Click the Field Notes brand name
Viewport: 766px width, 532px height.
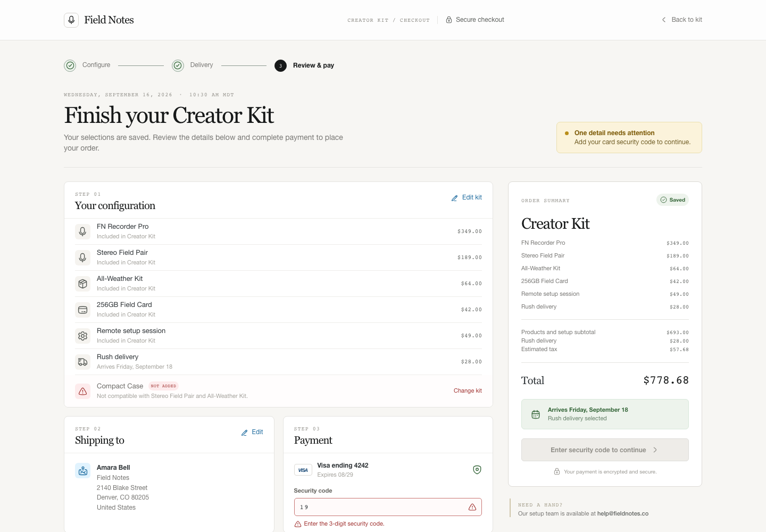[109, 20]
